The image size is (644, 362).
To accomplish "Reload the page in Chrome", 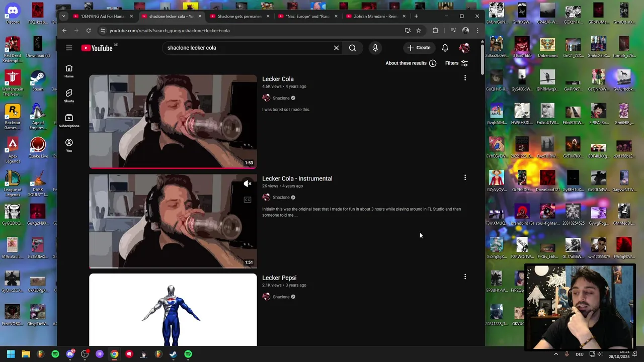I will [89, 31].
